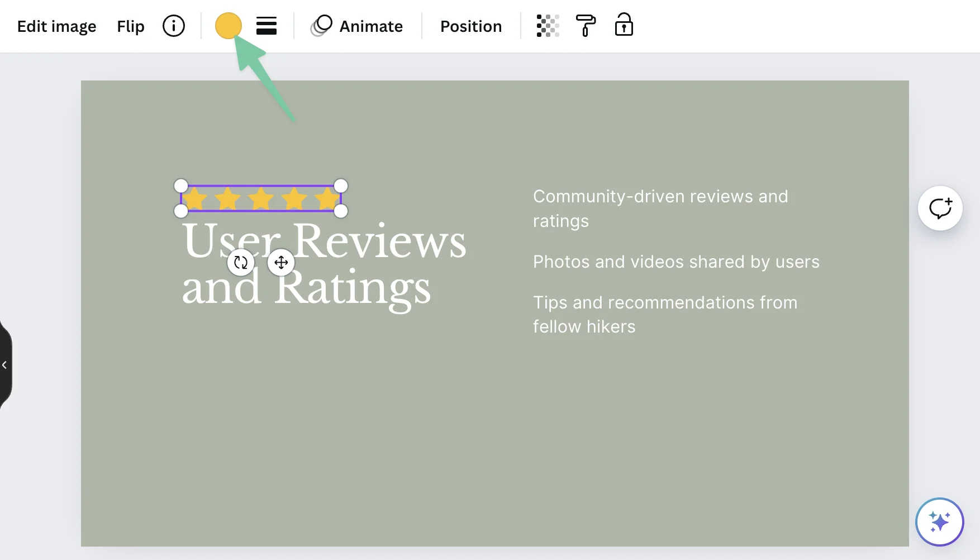Screen dimensions: 980x560
Task: Select 'Community-driven reviews and ratings' text
Action: click(x=660, y=208)
